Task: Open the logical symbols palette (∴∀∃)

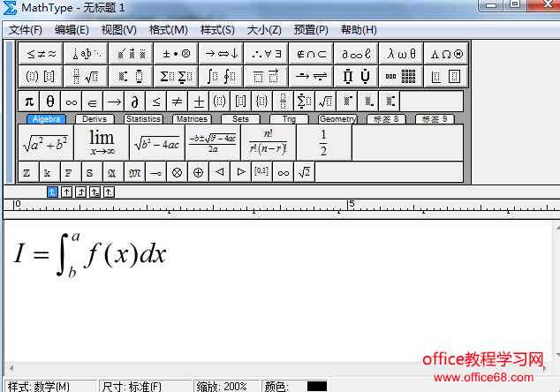Action: coord(266,54)
